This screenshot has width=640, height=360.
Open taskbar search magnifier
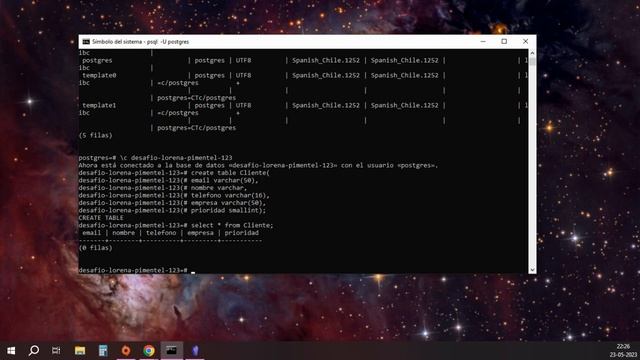point(34,350)
